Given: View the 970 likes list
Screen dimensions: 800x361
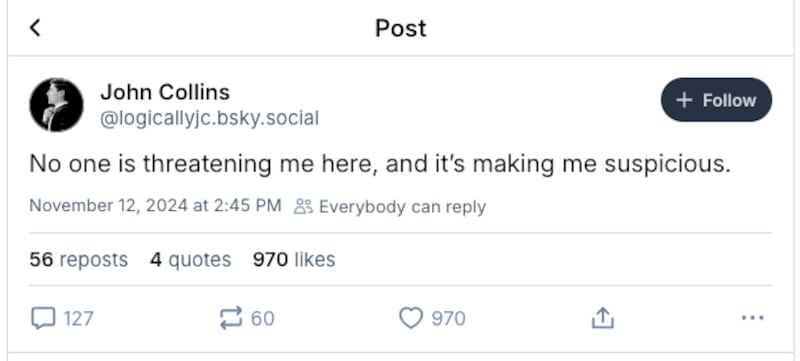Looking at the screenshot, I should (294, 260).
